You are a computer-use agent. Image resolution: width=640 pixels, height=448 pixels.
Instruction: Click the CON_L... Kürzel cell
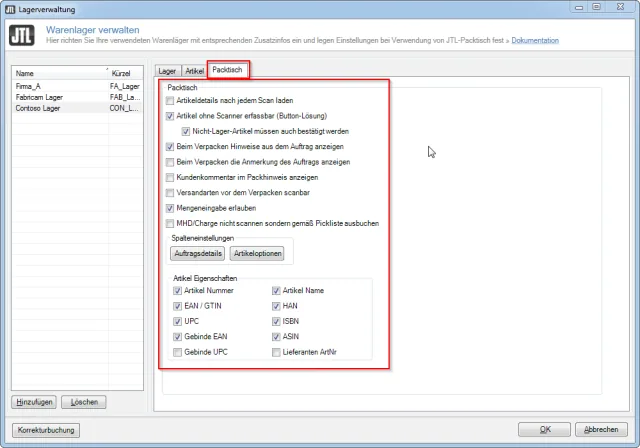[x=125, y=108]
